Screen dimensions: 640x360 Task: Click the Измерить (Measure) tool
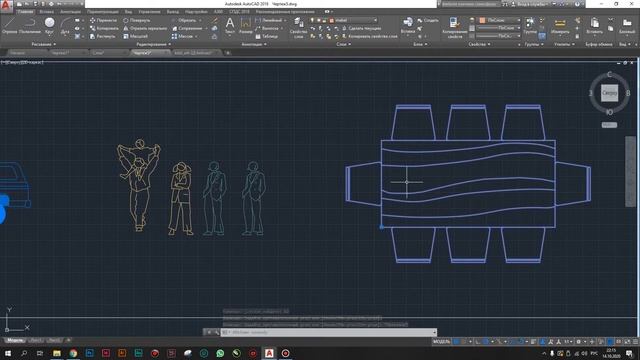pyautogui.click(x=560, y=26)
